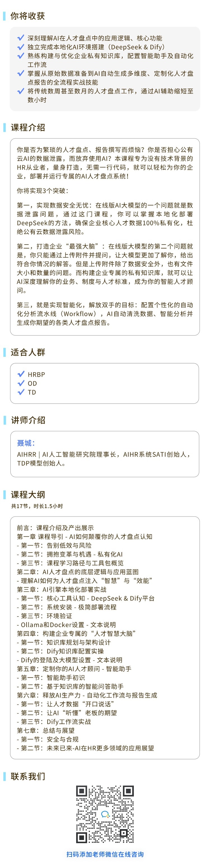Click the checkmark before "熟练构建与优化企业私有知识库"
The height and width of the screenshot is (868, 210).
(20, 55)
